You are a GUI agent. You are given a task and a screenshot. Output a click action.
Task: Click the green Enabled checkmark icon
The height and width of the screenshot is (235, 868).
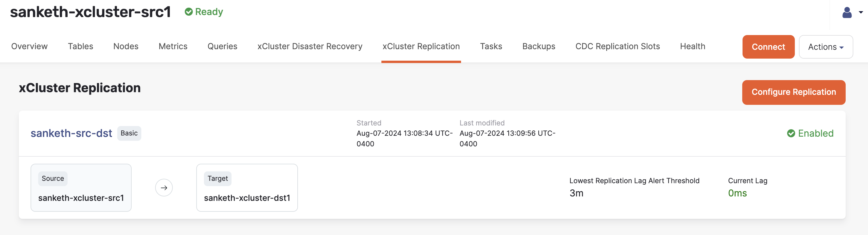coord(791,133)
